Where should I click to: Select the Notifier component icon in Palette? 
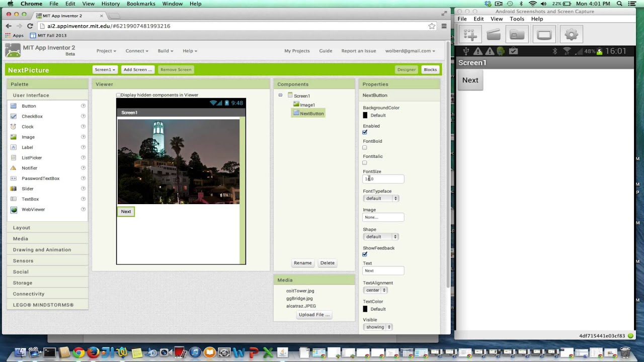pos(14,168)
